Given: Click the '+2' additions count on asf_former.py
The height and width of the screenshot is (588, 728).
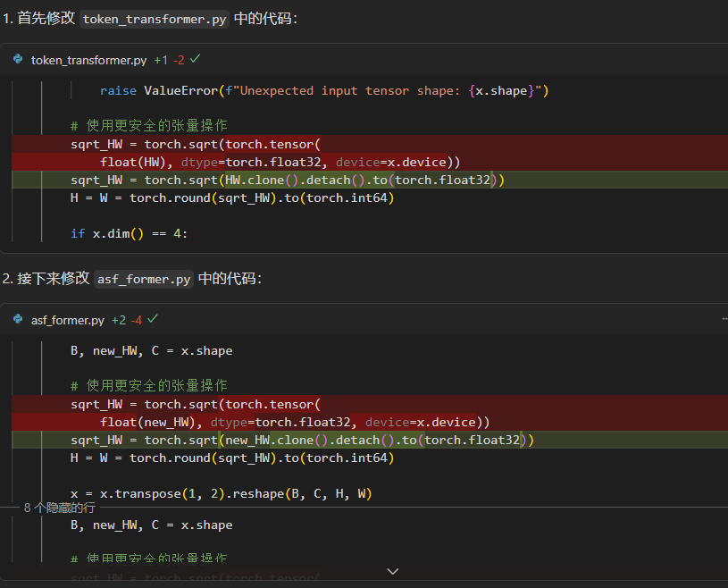Looking at the screenshot, I should pyautogui.click(x=119, y=320).
